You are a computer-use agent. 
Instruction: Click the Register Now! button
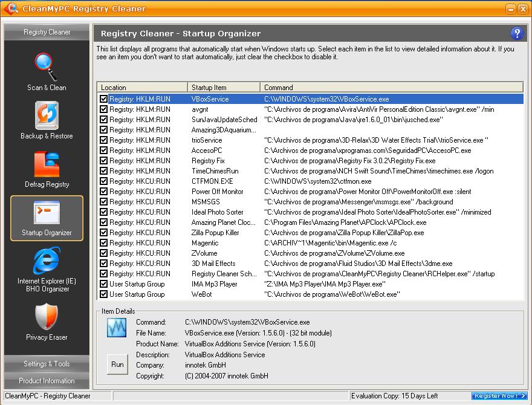tap(500, 395)
